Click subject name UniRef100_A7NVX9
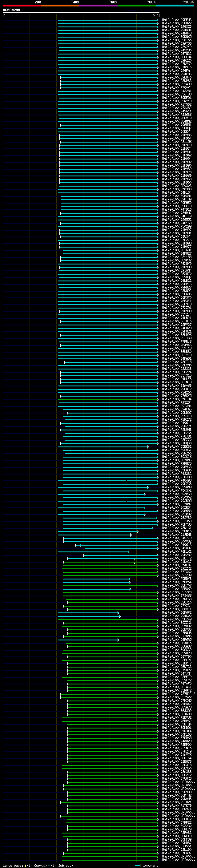 point(177,64)
